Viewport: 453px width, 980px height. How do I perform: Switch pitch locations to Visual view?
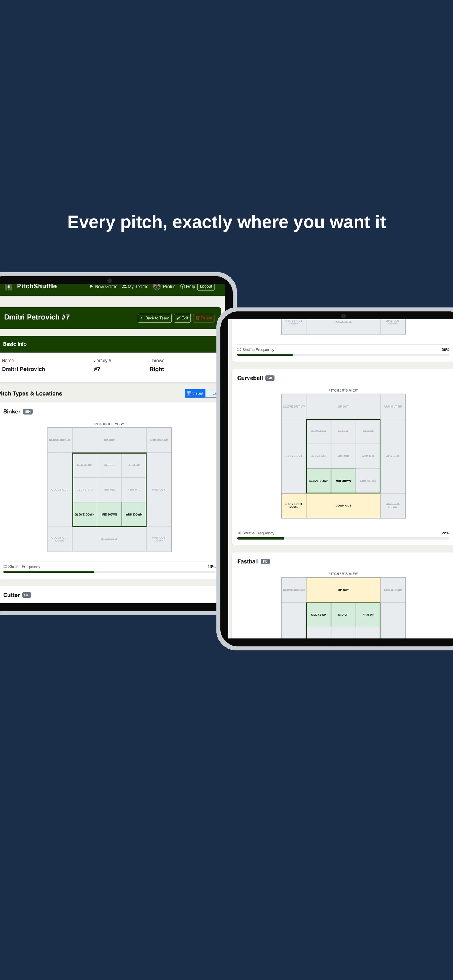pos(195,393)
